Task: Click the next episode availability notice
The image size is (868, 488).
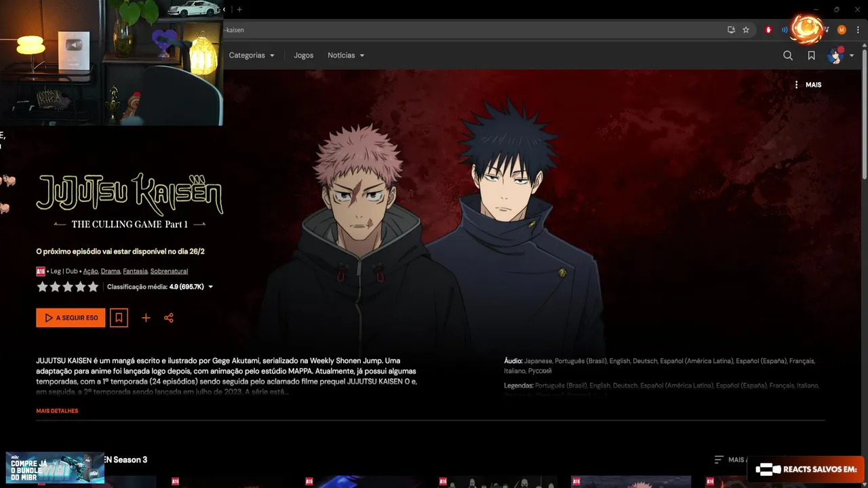Action: (120, 251)
